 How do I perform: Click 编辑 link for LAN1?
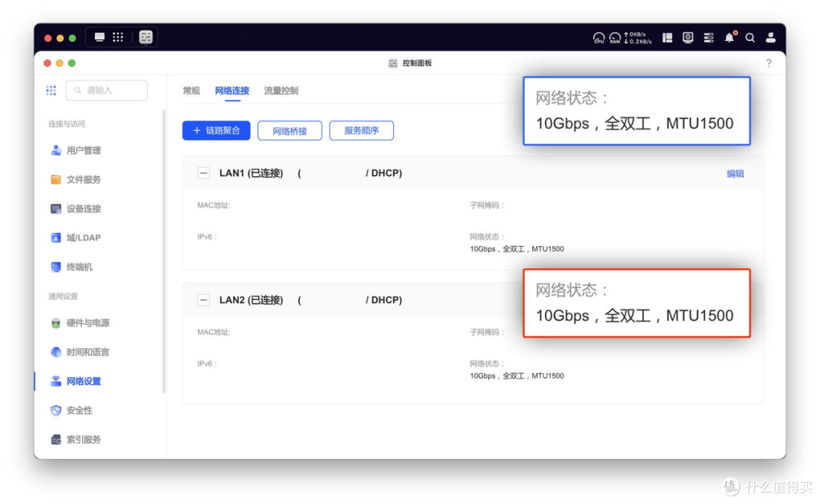[735, 174]
